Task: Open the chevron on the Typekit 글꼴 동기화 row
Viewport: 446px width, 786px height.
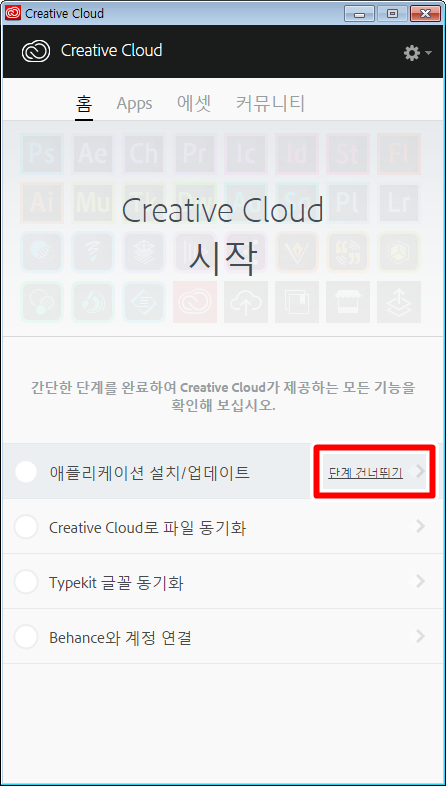Action: [x=420, y=581]
